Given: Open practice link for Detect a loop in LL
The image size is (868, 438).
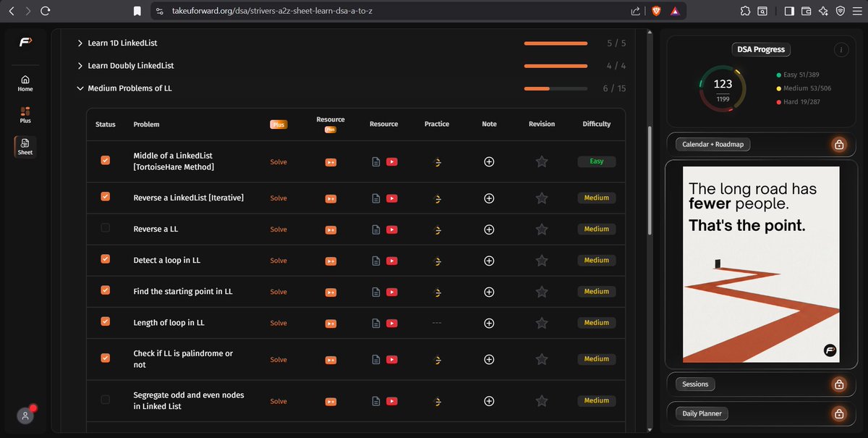Looking at the screenshot, I should click(436, 261).
